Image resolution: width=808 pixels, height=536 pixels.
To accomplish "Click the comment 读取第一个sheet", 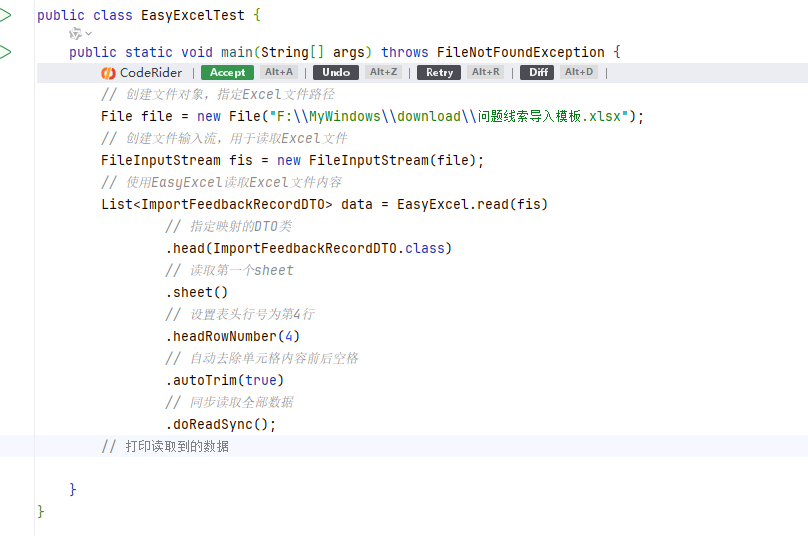I will (229, 271).
